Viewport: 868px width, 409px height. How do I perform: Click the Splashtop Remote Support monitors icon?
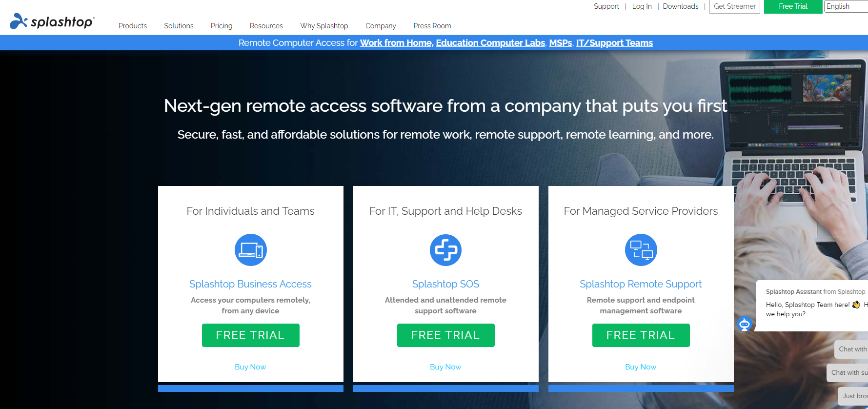pos(641,250)
